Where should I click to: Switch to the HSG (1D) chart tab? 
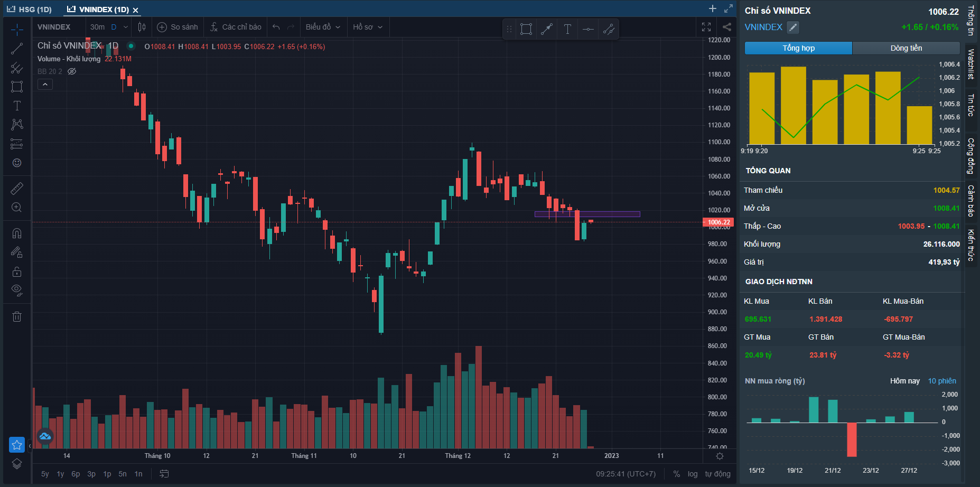(x=30, y=10)
